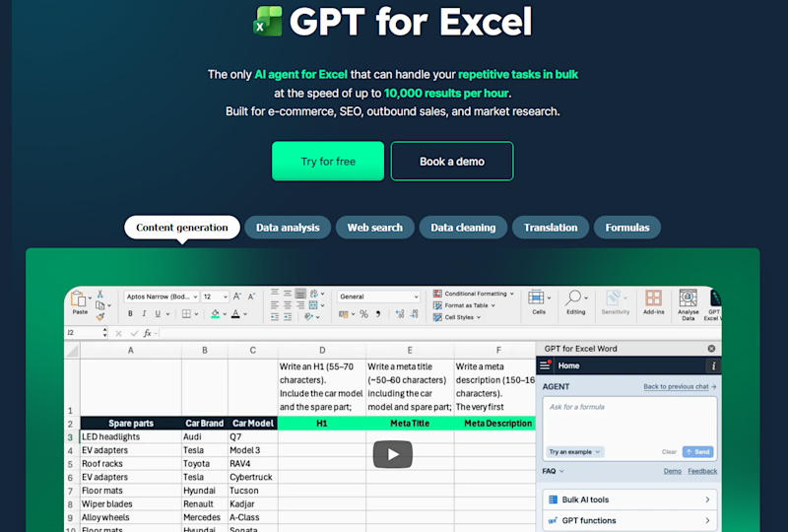The width and height of the screenshot is (788, 532).
Task: Click the info i icon in sidebar
Action: (x=713, y=366)
